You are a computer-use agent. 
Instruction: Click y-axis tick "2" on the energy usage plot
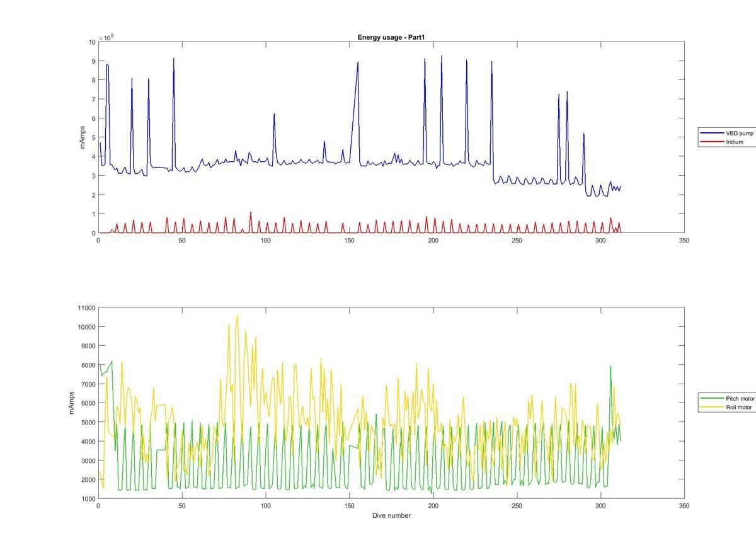click(93, 195)
